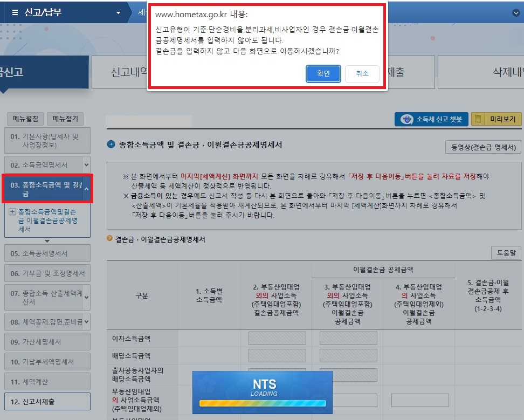
Task: Open menu 10. 기납부세액명세서
Action: coord(47,362)
